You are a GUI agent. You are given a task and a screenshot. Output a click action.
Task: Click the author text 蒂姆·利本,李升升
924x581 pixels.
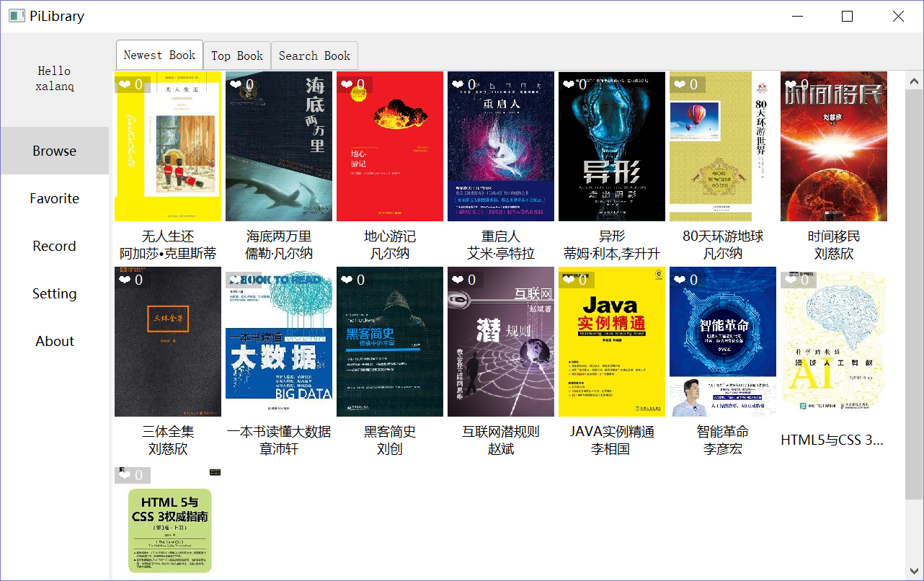click(x=612, y=254)
